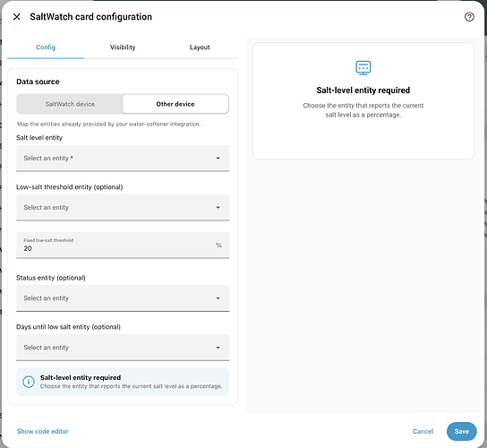Focus the Fixed low-salt threshold field
Image resolution: width=487 pixels, height=448 pixels.
123,245
